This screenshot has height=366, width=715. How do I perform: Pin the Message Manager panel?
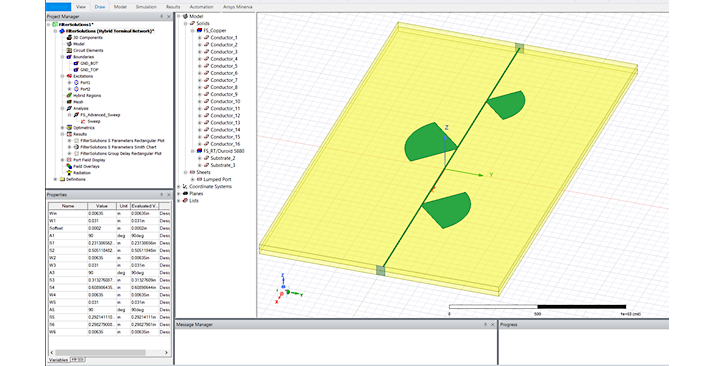pos(485,325)
